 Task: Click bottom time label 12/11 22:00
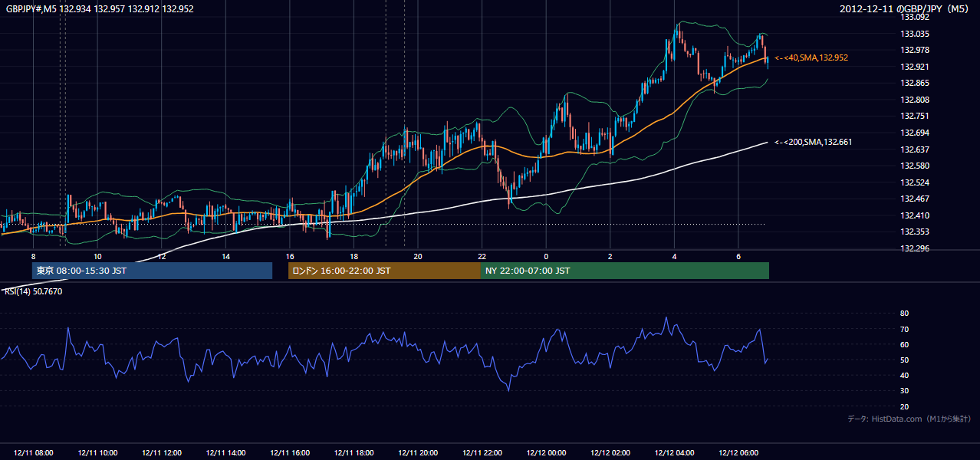(482, 453)
